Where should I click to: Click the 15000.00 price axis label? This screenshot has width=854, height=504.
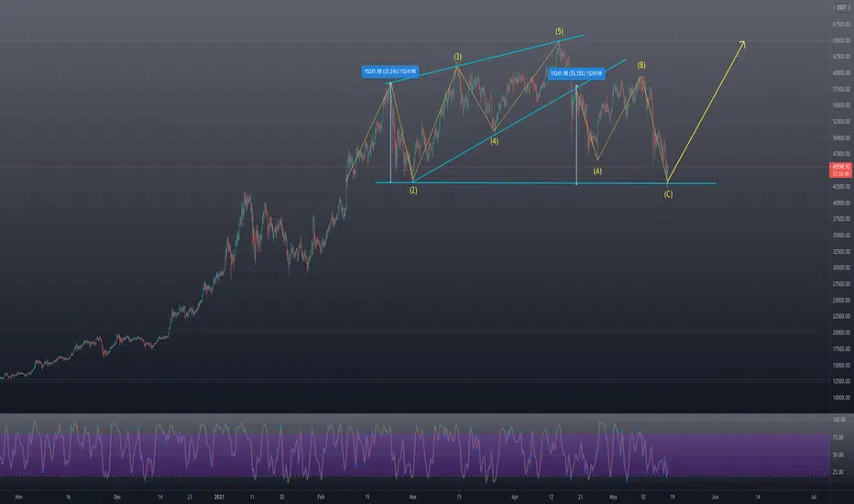(x=841, y=365)
